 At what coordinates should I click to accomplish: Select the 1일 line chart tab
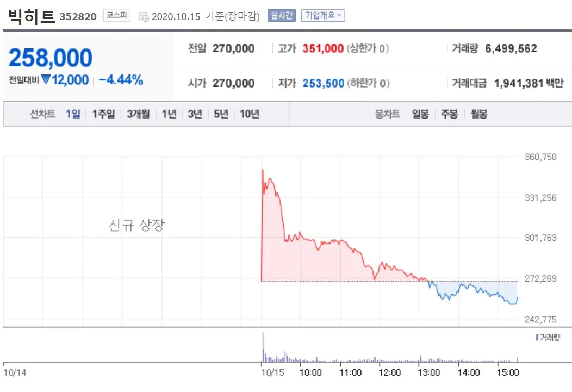point(73,114)
